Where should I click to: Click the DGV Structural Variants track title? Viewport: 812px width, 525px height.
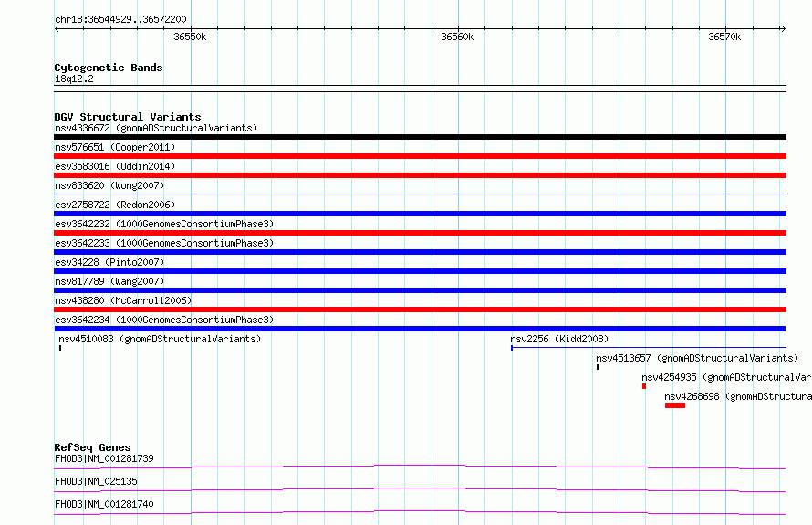128,117
